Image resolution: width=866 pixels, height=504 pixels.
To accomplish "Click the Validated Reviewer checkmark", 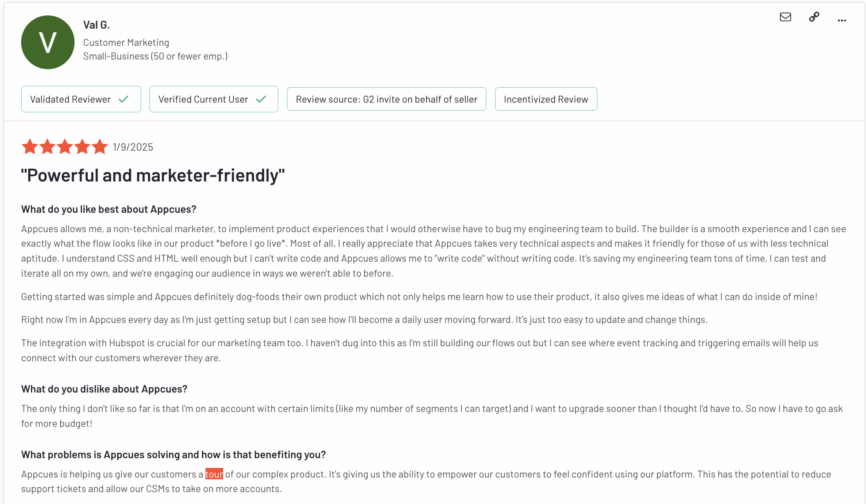I will point(124,99).
